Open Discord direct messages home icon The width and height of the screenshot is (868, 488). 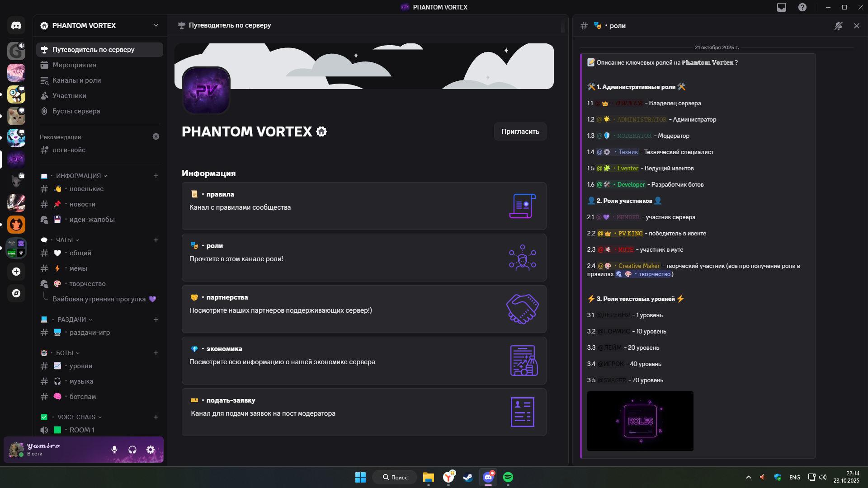(16, 26)
